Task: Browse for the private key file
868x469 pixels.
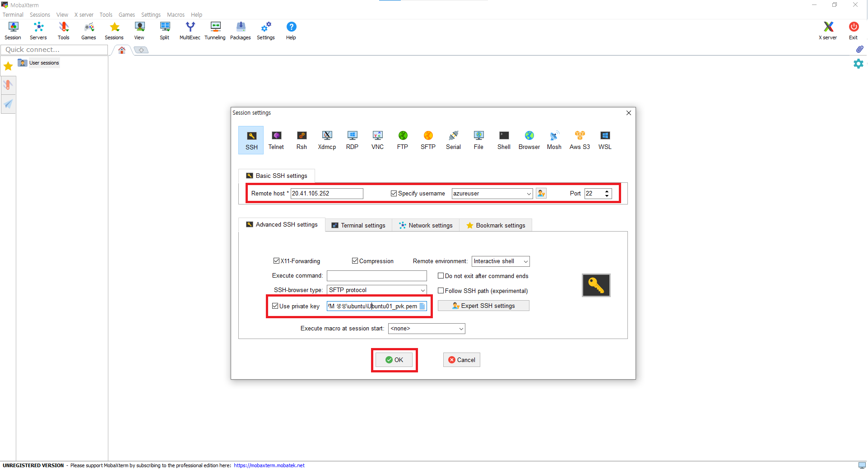Action: 422,306
